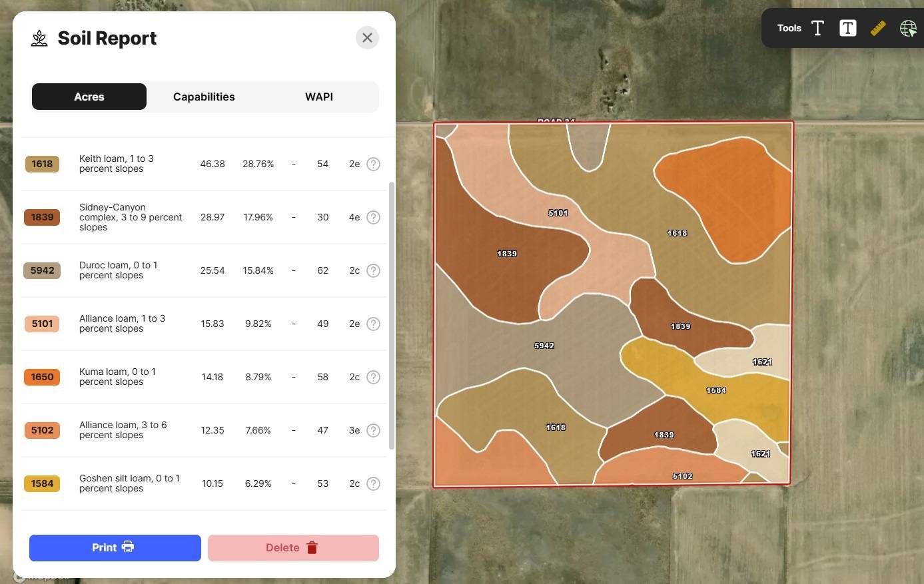Click "Goshen silt loam, 0 to 1 percent slopes"
The width and height of the screenshot is (924, 584).
click(x=129, y=483)
